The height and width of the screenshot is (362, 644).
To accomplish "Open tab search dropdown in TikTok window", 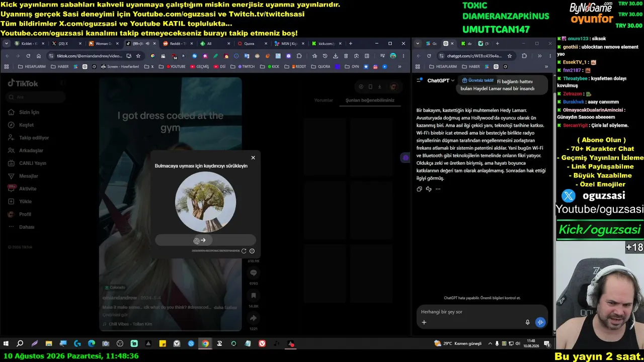I will click(x=7, y=44).
